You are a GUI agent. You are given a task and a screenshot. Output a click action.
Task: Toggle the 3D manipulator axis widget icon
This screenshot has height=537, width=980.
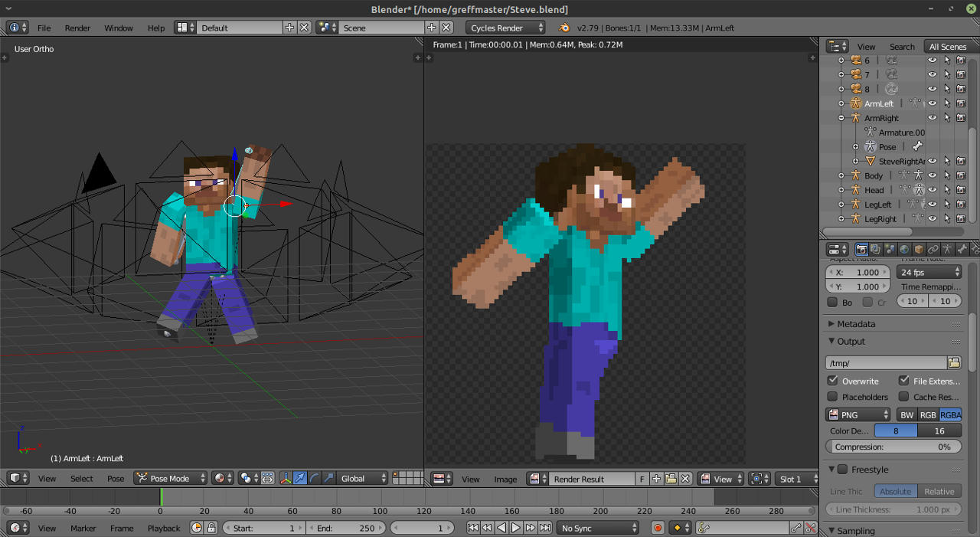tap(286, 478)
